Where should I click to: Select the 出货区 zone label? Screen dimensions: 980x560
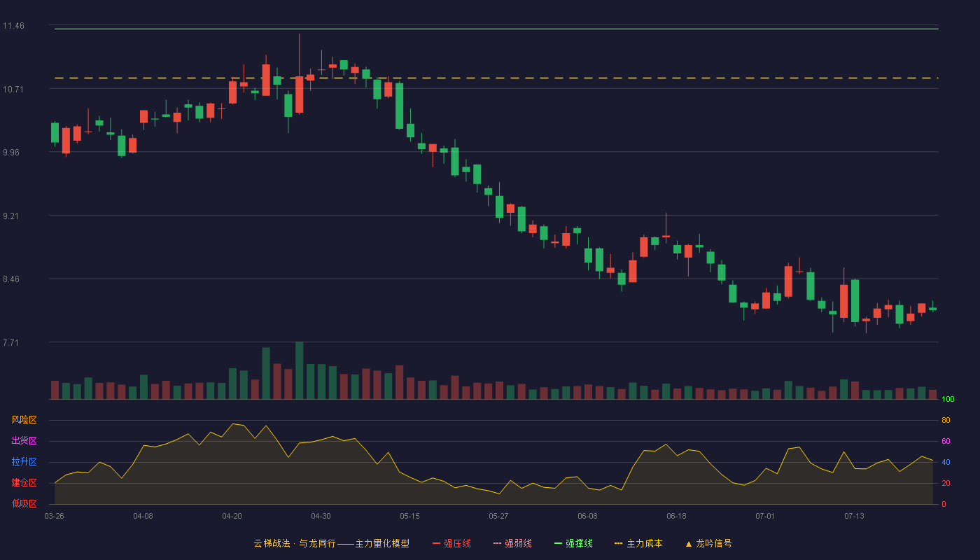click(x=24, y=441)
